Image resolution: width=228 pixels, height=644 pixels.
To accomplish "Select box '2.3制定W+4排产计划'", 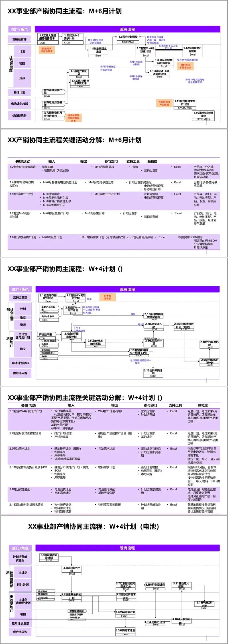I will coord(73,310).
